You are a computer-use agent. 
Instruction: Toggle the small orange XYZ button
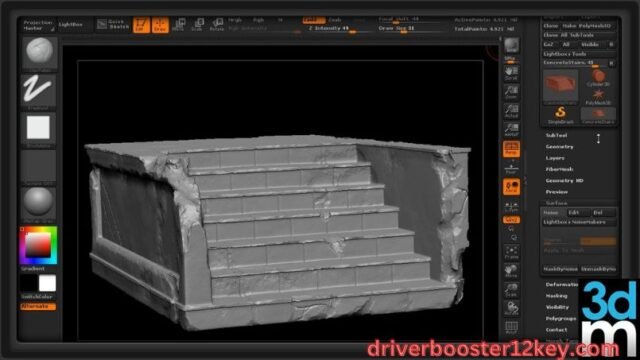(x=511, y=220)
